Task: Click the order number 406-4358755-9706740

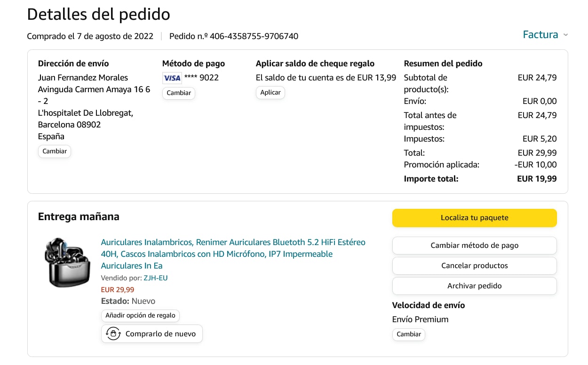Action: point(254,36)
